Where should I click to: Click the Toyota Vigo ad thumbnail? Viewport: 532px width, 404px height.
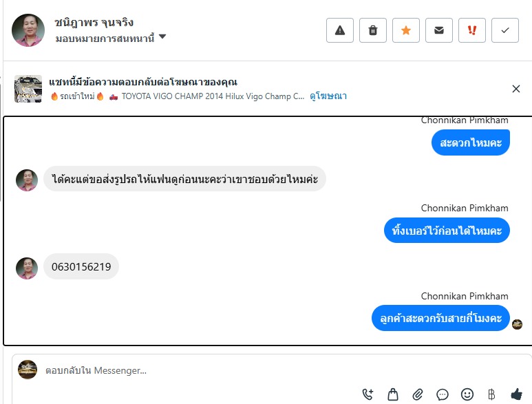click(28, 89)
